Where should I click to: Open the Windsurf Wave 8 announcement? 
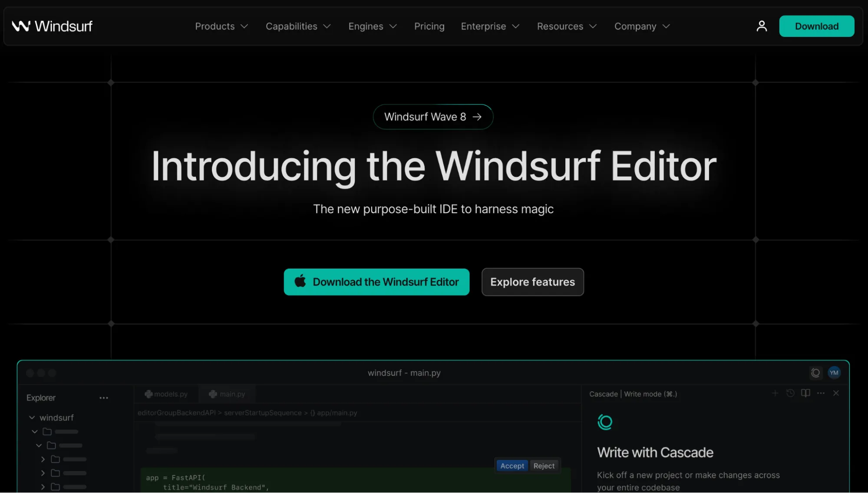(x=433, y=117)
